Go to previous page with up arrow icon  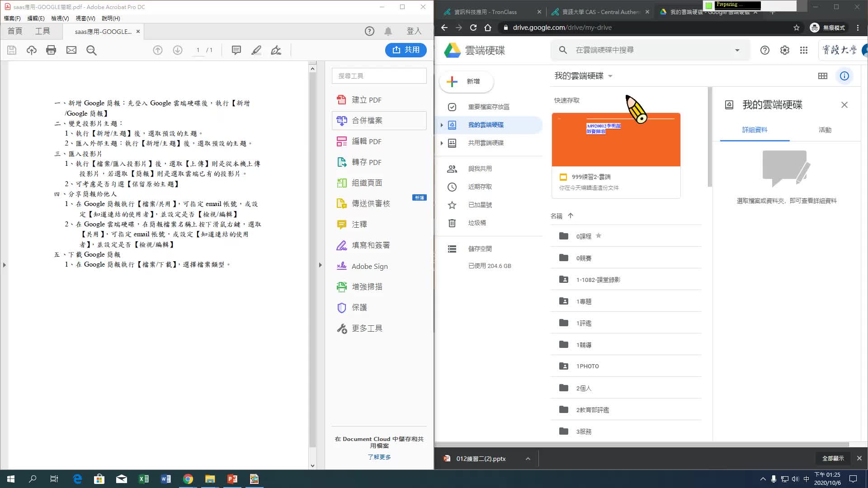(x=157, y=50)
